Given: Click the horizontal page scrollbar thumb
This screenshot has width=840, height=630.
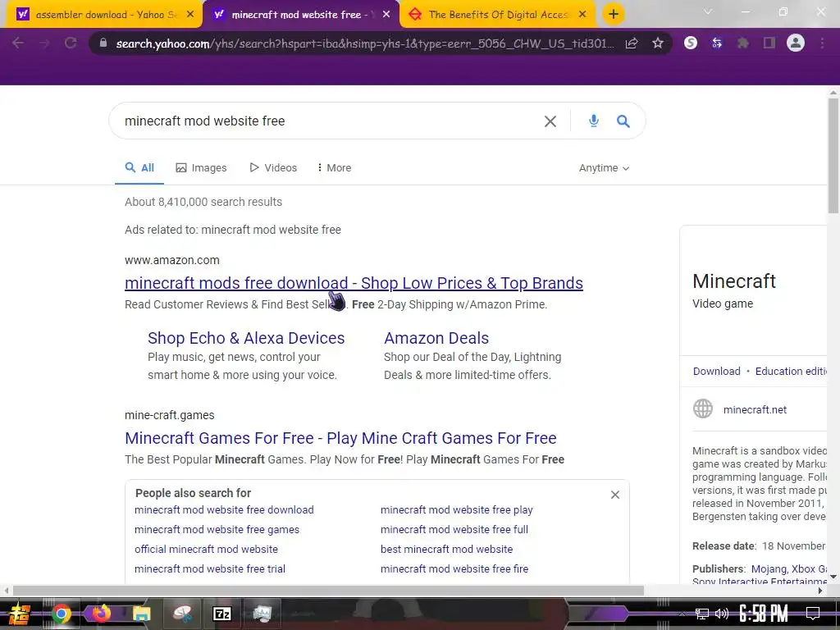Looking at the screenshot, I should [x=328, y=591].
